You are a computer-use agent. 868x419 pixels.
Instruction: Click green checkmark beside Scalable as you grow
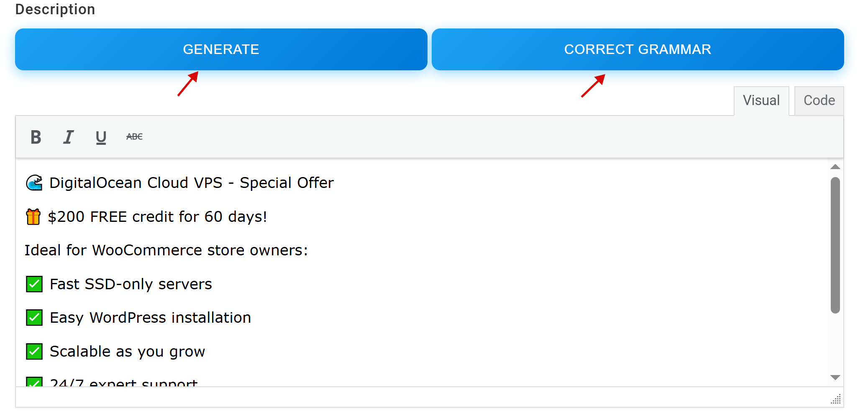click(x=34, y=352)
